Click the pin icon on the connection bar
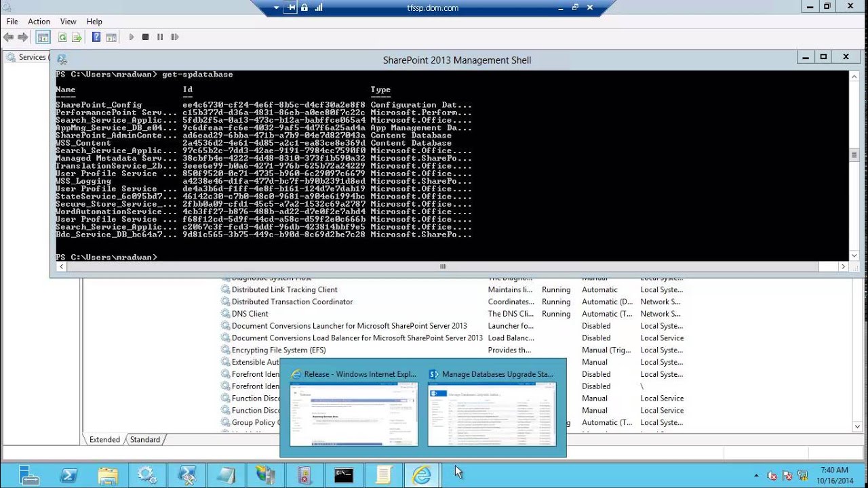 click(291, 7)
